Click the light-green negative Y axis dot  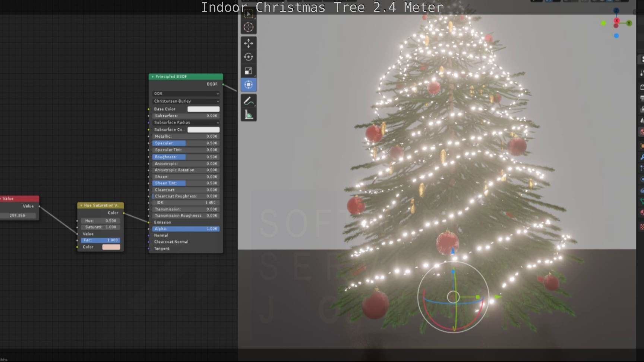coord(604,23)
